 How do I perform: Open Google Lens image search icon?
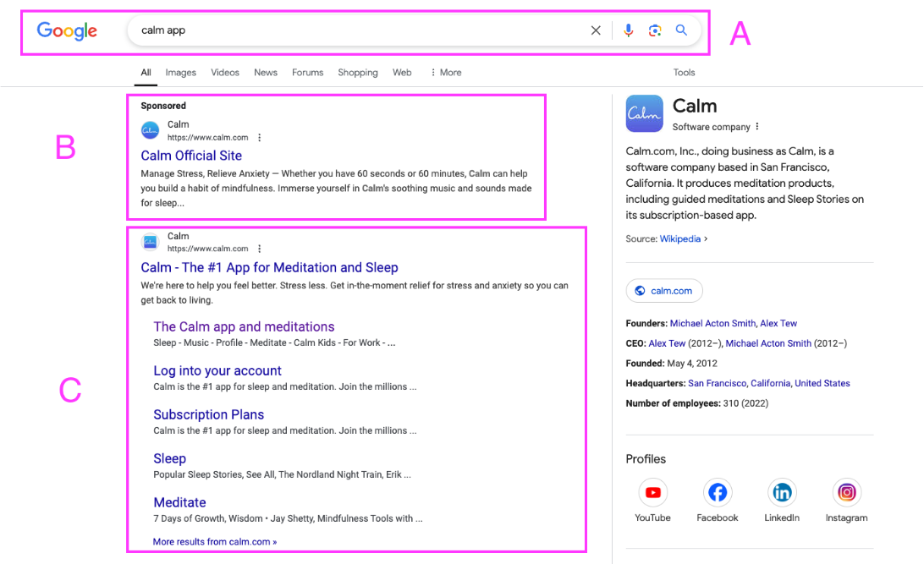click(x=655, y=30)
